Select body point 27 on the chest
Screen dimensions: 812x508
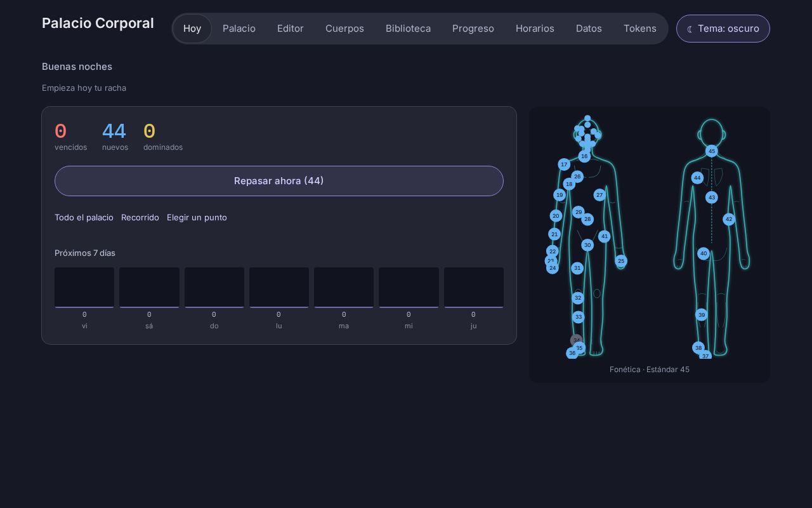coord(599,195)
